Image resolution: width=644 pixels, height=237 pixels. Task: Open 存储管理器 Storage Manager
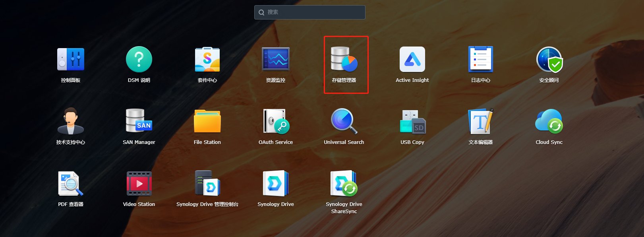[x=344, y=60]
